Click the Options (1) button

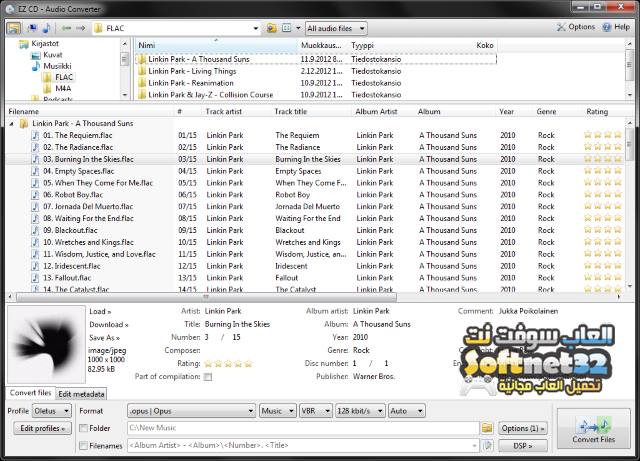pyautogui.click(x=523, y=428)
